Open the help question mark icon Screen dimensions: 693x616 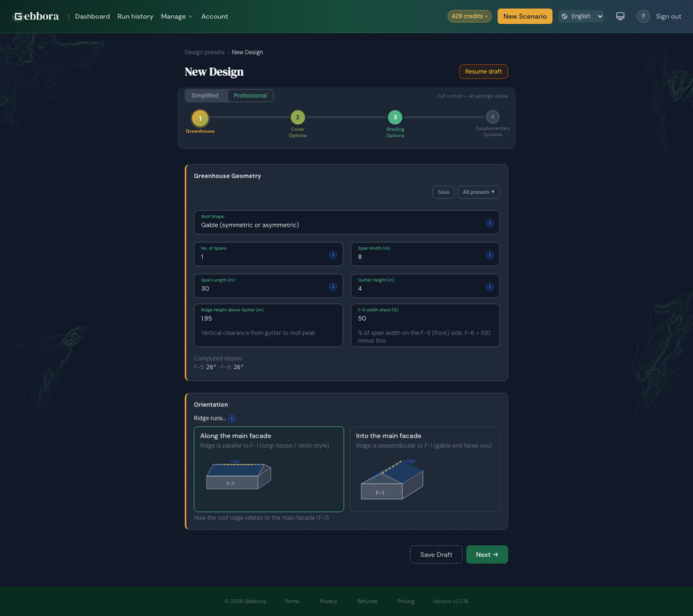642,17
